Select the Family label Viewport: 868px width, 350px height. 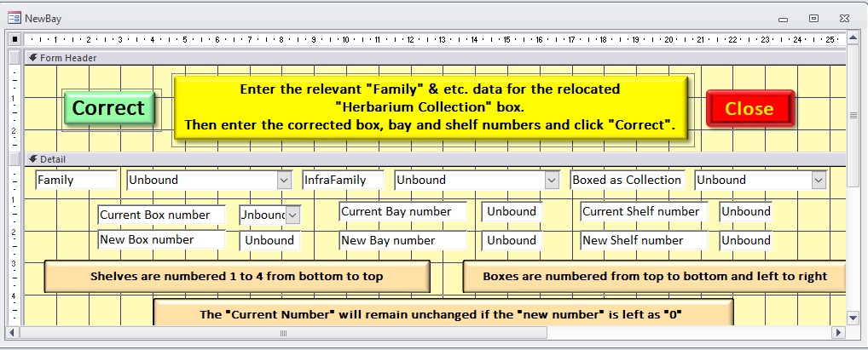[77, 181]
